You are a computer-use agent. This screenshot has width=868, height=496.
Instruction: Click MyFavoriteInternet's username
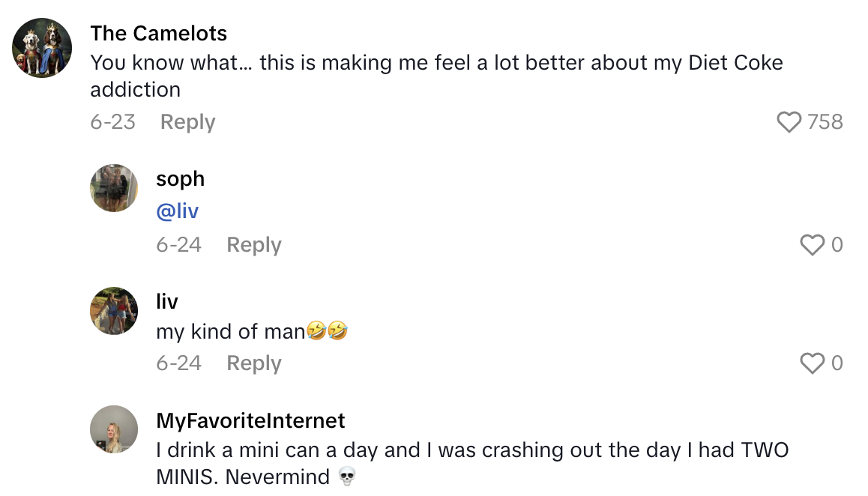[x=250, y=420]
